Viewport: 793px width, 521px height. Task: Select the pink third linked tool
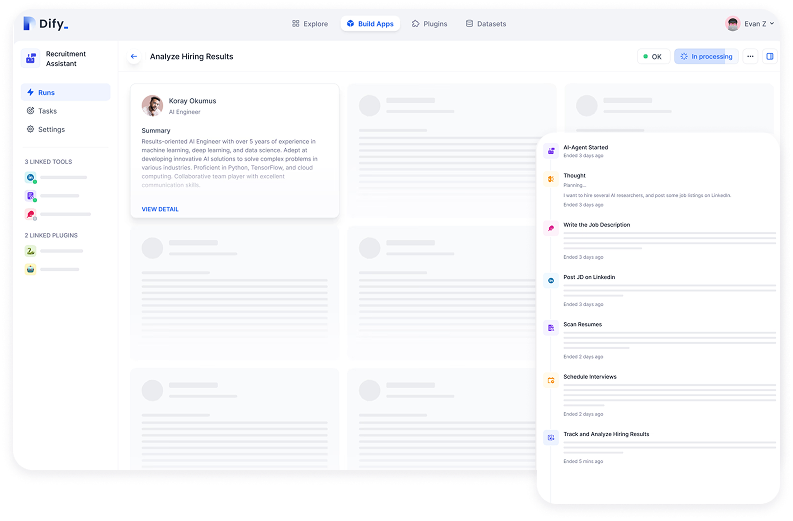[x=30, y=214]
